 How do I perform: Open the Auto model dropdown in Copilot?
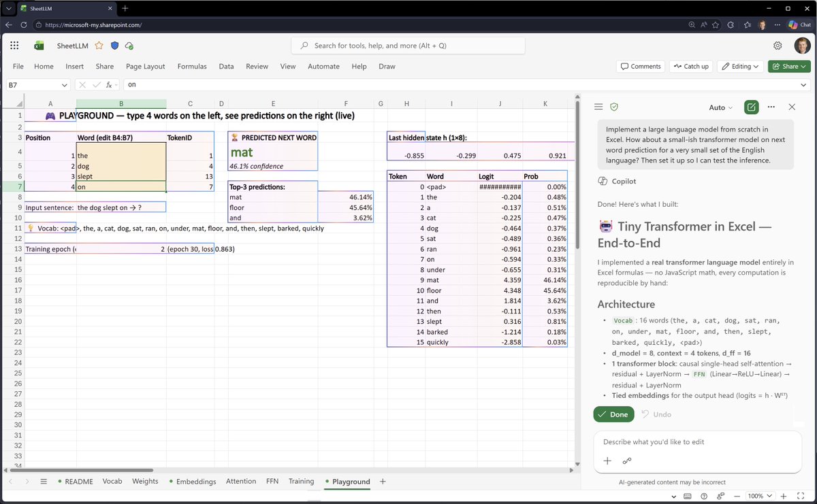(x=721, y=107)
